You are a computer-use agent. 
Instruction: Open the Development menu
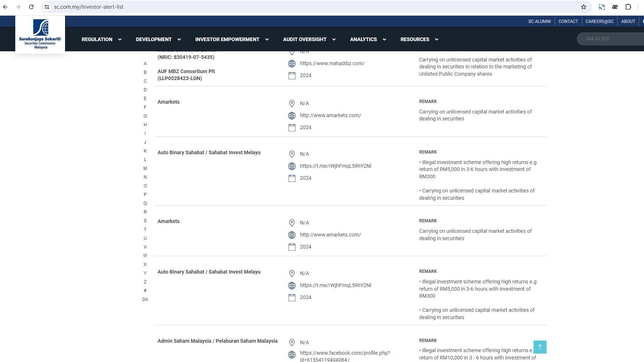click(158, 39)
